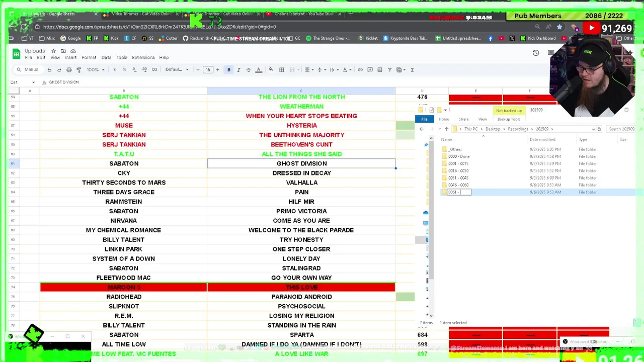Toggle bold formatting
This screenshot has width=644, height=362.
coord(229,70)
